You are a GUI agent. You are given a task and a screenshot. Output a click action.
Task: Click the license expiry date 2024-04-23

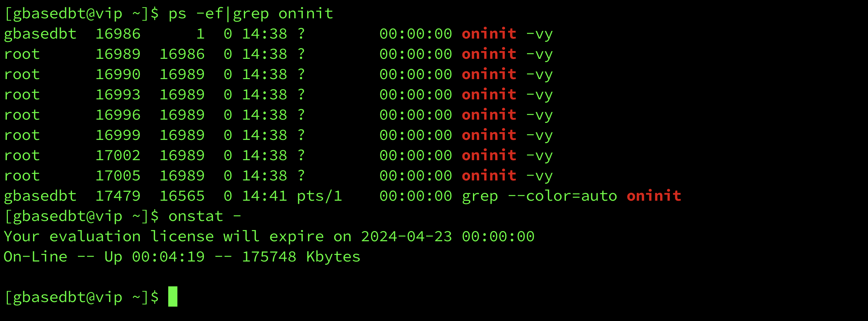point(407,237)
